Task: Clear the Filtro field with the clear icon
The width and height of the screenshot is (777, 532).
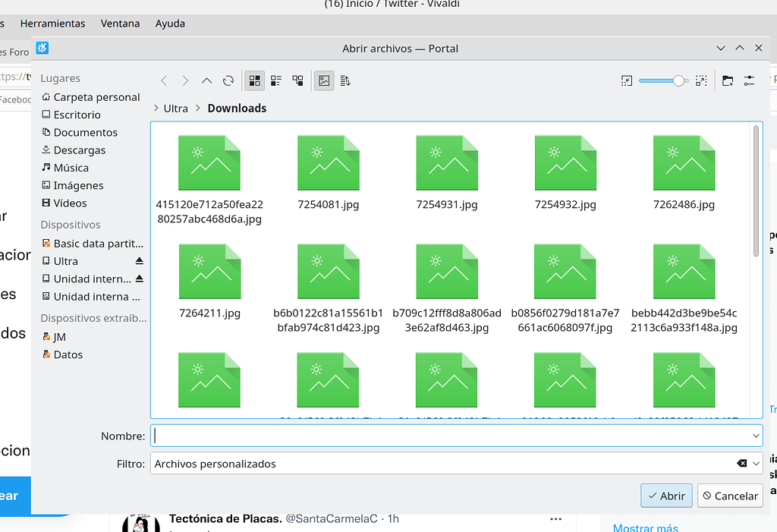Action: click(740, 463)
